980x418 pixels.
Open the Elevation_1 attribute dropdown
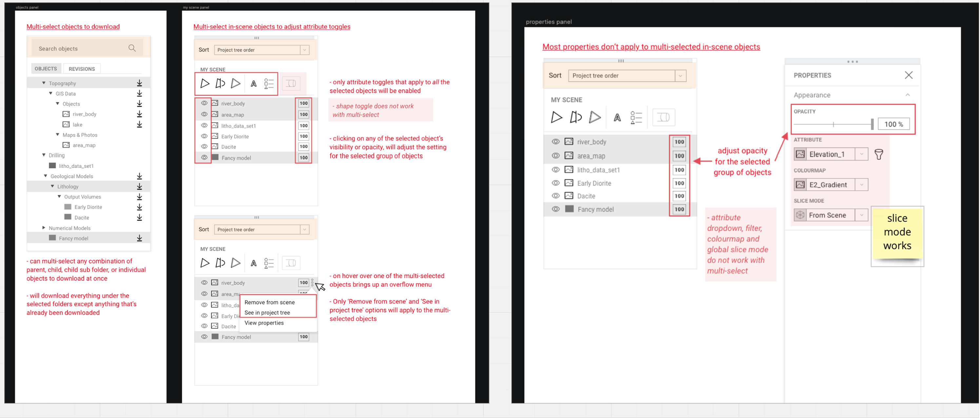click(831, 154)
